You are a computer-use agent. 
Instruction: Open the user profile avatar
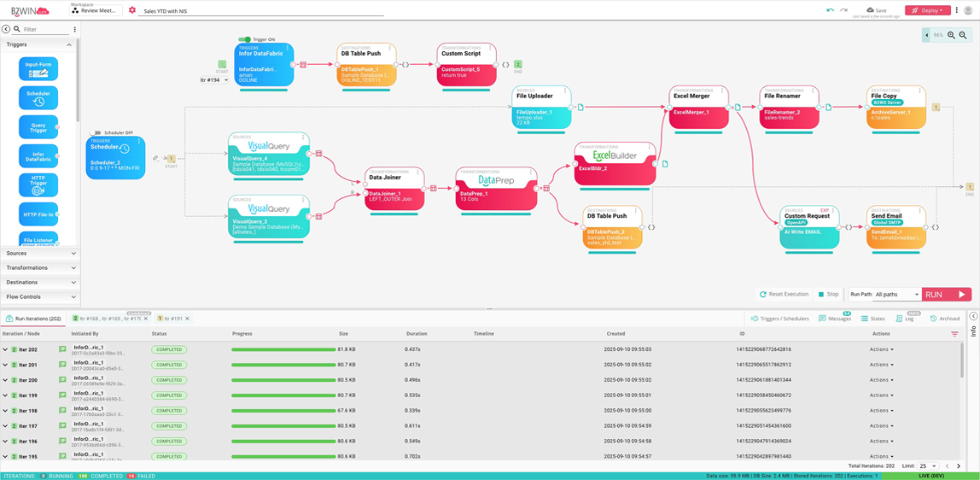click(968, 10)
